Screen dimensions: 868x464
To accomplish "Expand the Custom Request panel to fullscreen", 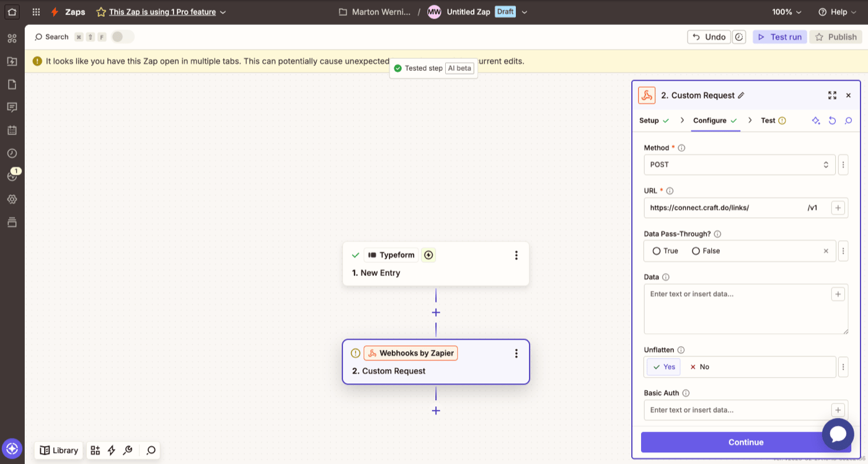I will 832,95.
